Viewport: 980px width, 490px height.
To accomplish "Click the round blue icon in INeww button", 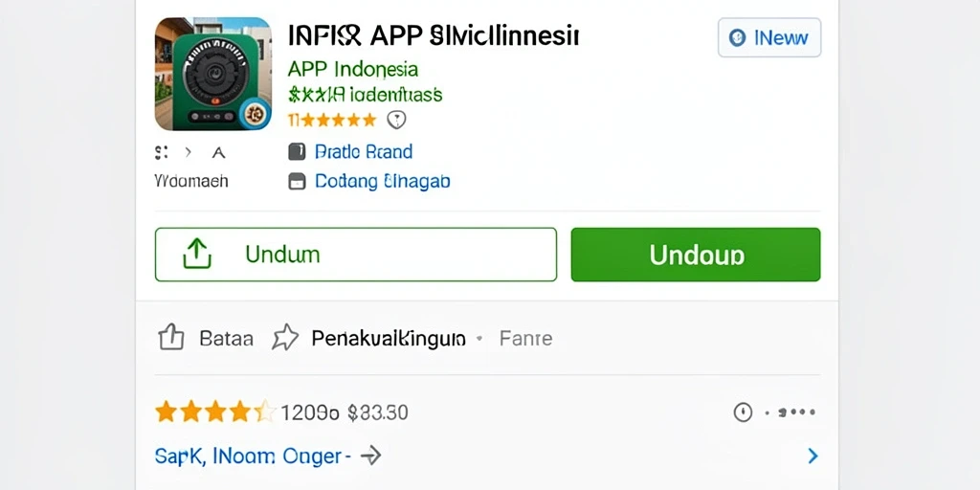I will click(x=738, y=37).
